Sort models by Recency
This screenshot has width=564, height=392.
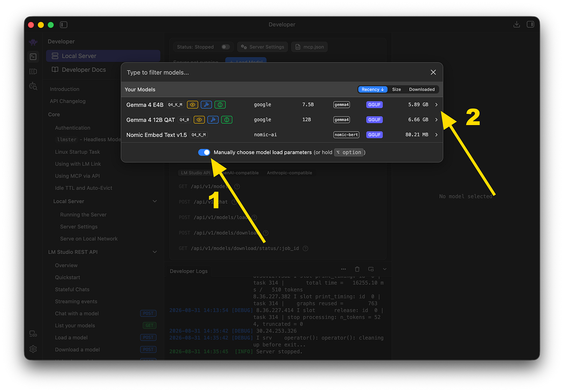tap(373, 89)
